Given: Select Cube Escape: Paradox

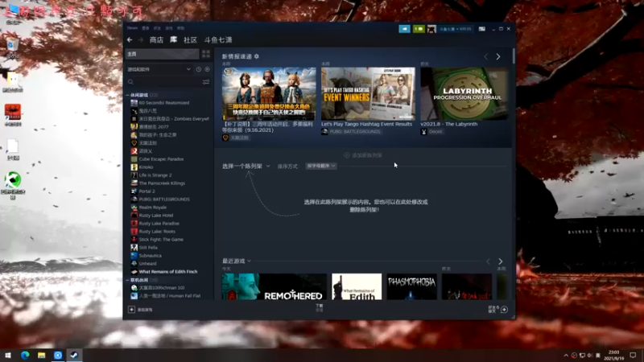Looking at the screenshot, I should [161, 158].
